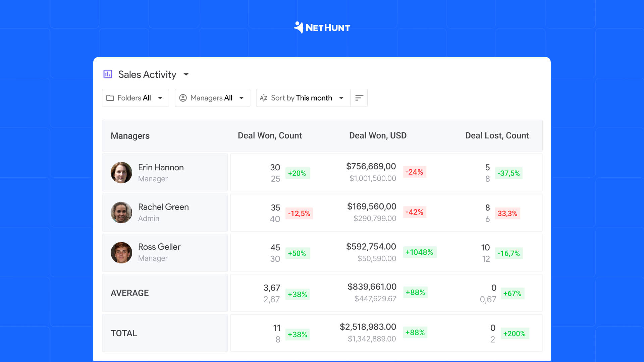
Task: Click the sort order lines icon
Action: (359, 98)
